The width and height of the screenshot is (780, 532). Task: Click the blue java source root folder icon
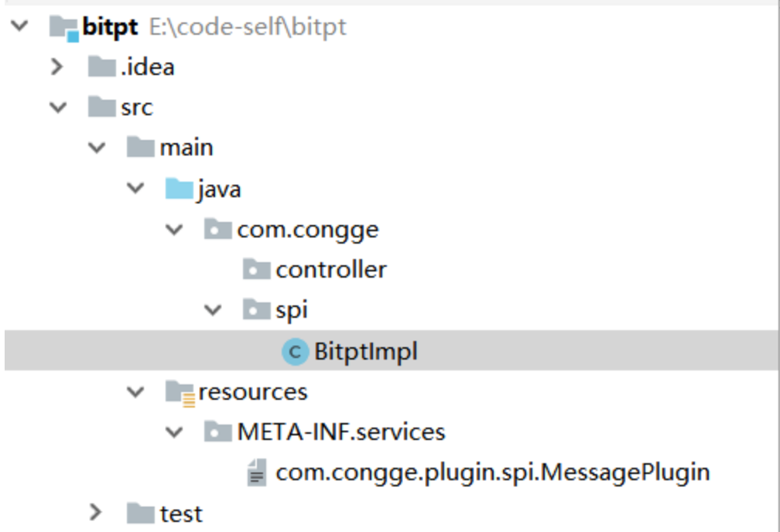179,189
